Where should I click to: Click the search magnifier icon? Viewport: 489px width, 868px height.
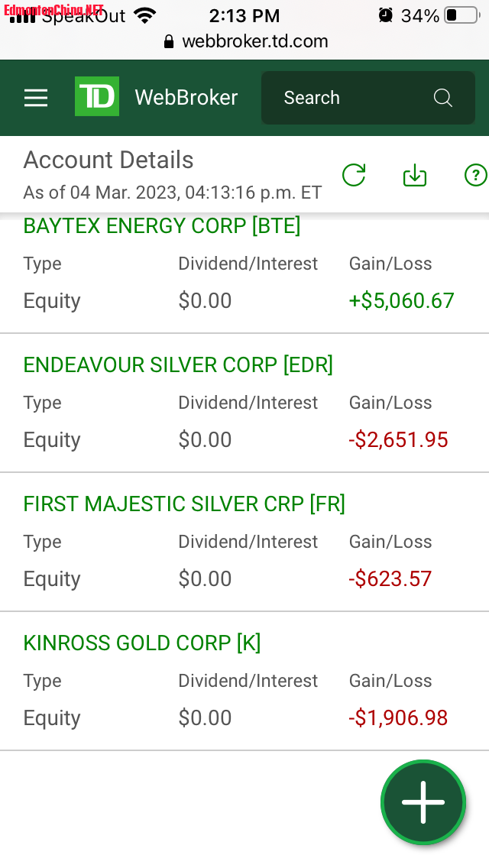tap(442, 98)
